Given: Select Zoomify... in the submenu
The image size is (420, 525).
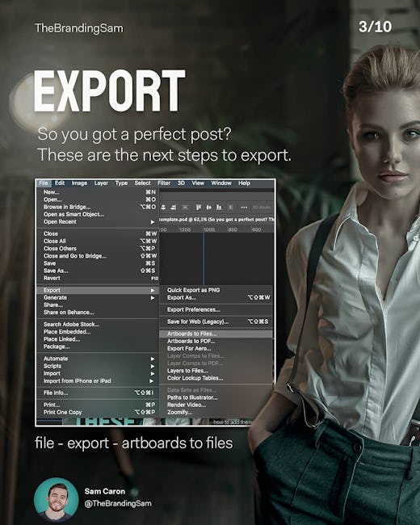Looking at the screenshot, I should coord(216,412).
